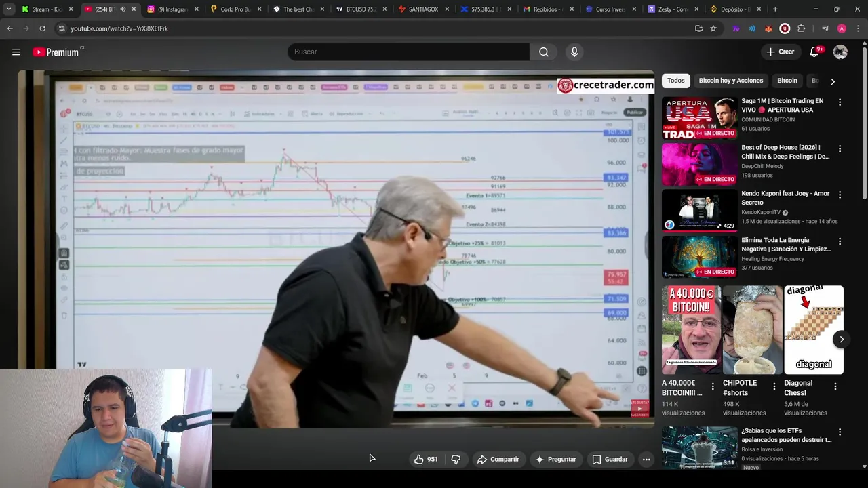Open options for Elimina Toda La Energía
Screen dimensions: 868x488
point(840,241)
